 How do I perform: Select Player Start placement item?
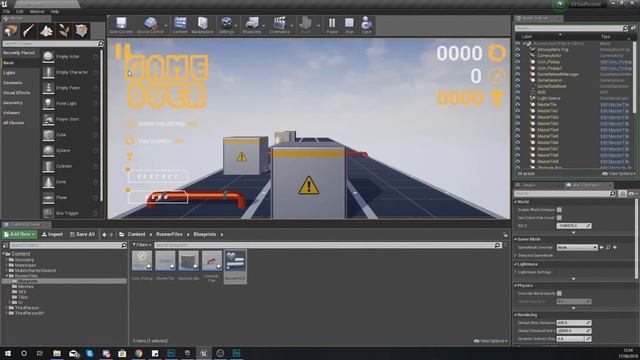(x=70, y=119)
